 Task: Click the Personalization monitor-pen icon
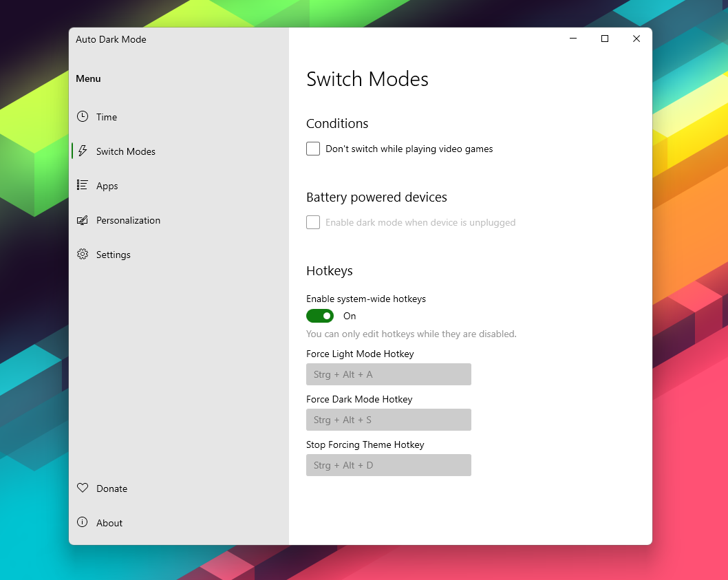[82, 220]
